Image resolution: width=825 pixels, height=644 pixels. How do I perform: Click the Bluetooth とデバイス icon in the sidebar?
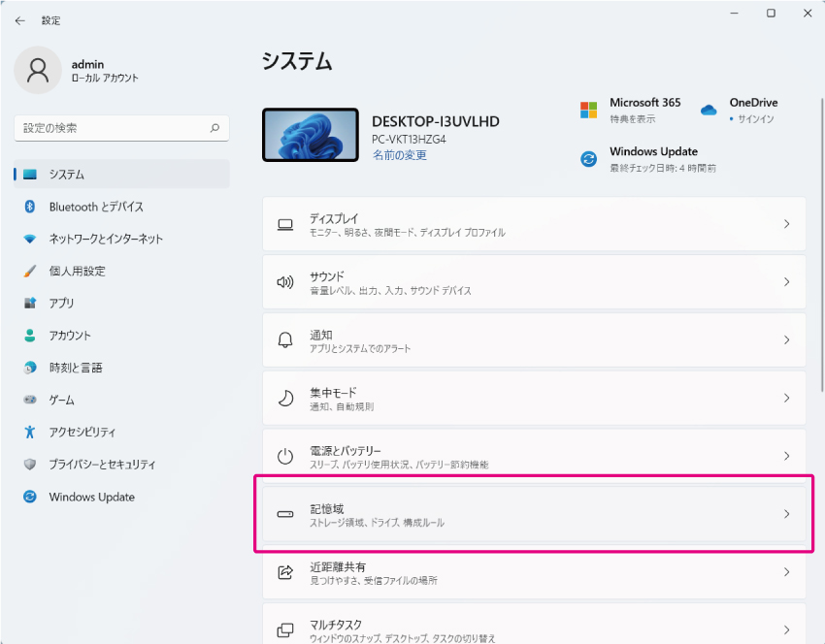[30, 207]
